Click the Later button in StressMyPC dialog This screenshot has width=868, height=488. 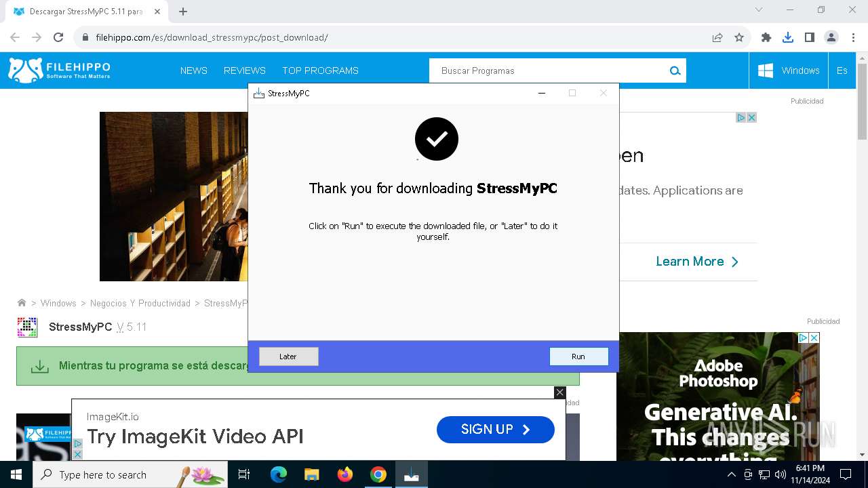[x=288, y=357]
